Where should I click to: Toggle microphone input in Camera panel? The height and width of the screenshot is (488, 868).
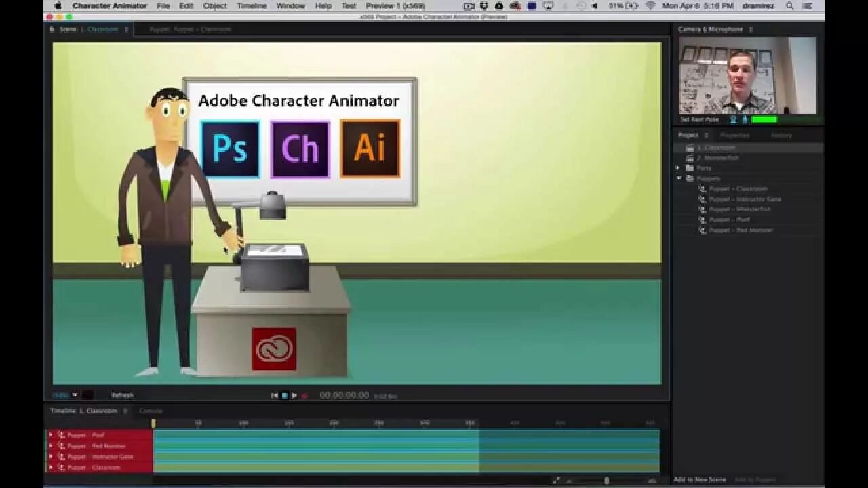click(x=745, y=119)
